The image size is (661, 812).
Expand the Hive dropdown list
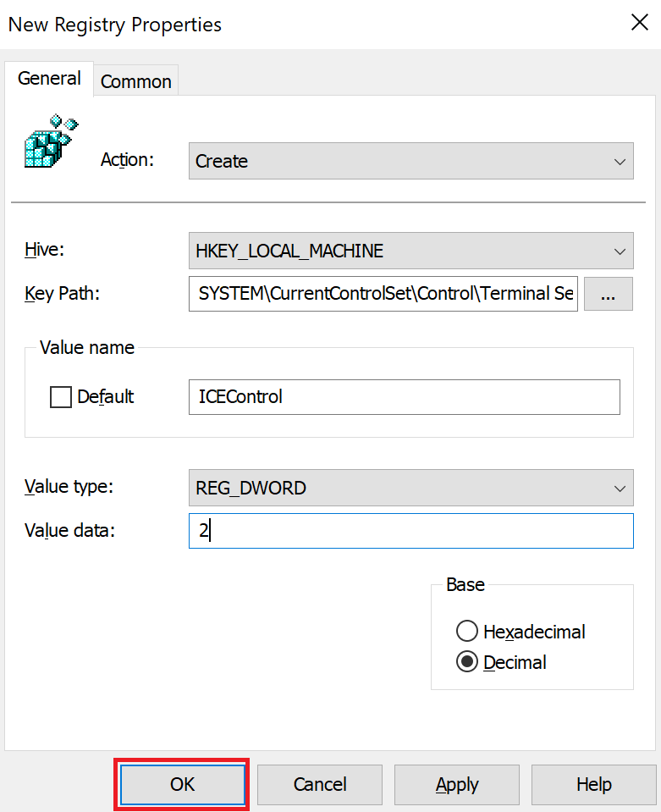click(411, 251)
